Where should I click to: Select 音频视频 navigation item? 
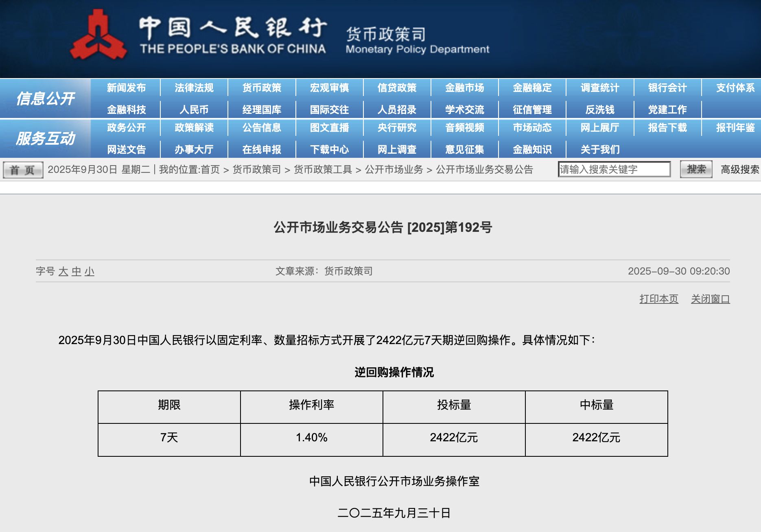pyautogui.click(x=464, y=128)
